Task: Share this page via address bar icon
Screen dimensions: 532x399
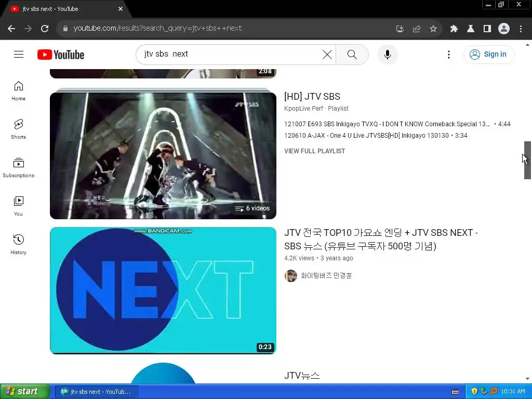Action: [417, 29]
